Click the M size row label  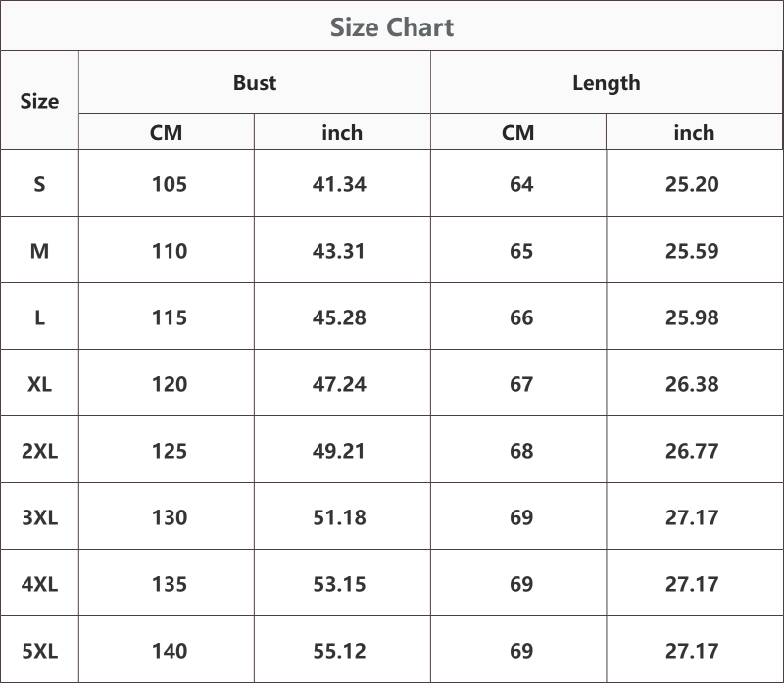coord(39,251)
